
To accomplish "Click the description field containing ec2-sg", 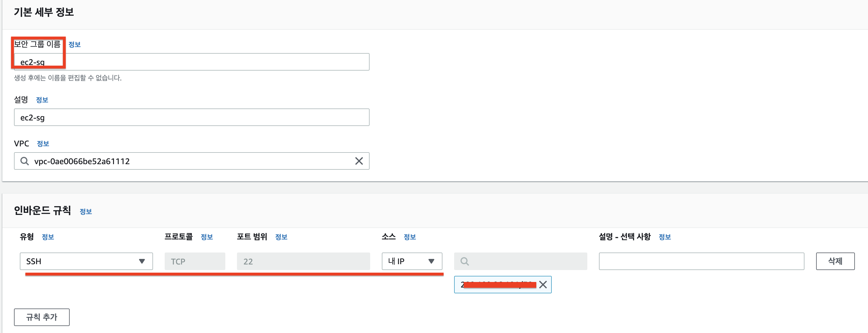I will click(191, 117).
